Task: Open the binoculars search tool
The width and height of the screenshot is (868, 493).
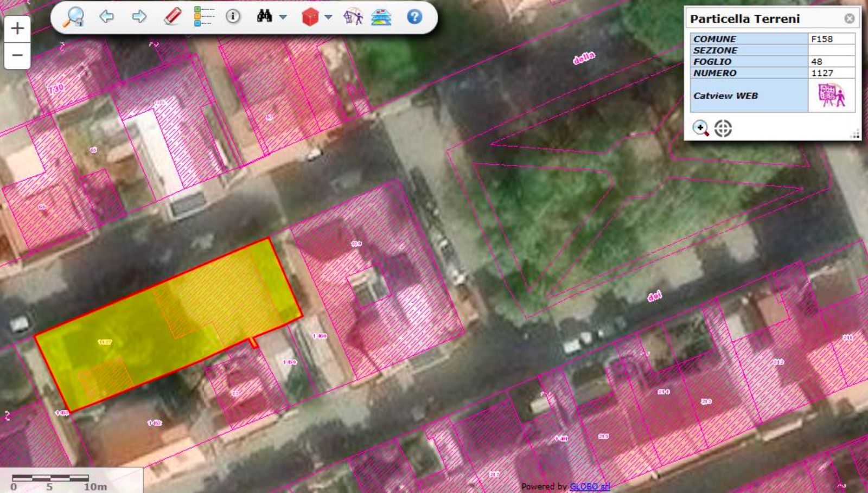Action: pyautogui.click(x=264, y=16)
